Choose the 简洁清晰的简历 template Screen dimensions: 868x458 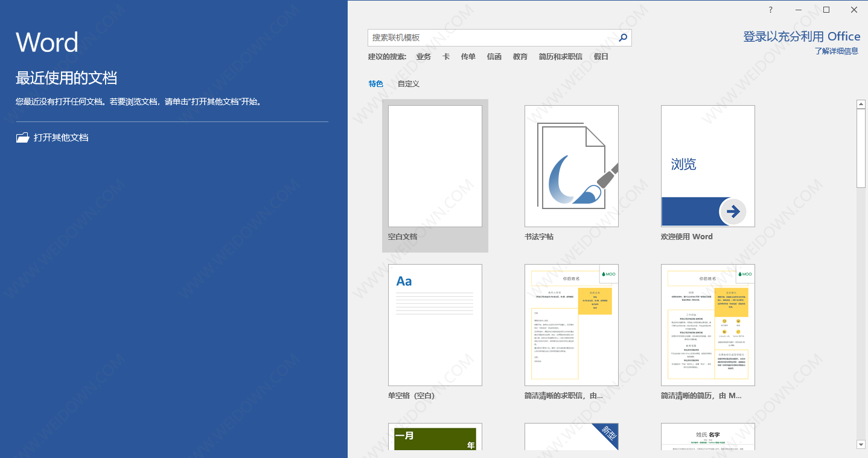(x=708, y=332)
